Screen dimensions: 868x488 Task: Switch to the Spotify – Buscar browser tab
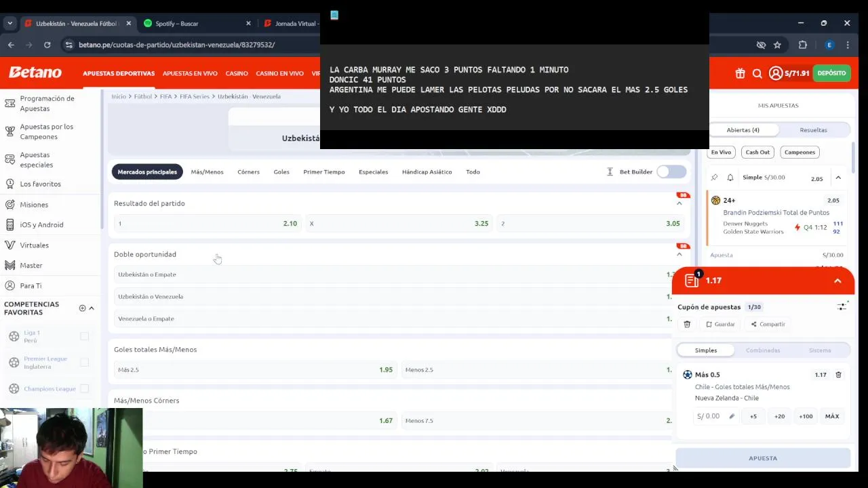coord(197,23)
